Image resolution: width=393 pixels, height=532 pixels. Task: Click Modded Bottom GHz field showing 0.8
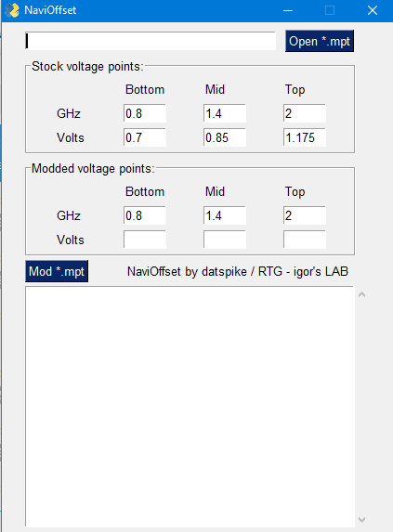[145, 215]
